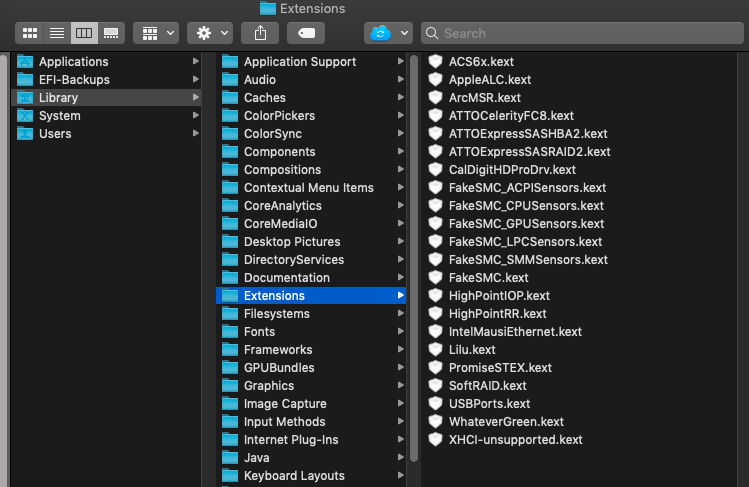Open the Application Support folder
Screen dimensions: 749x487
[x=311, y=62]
